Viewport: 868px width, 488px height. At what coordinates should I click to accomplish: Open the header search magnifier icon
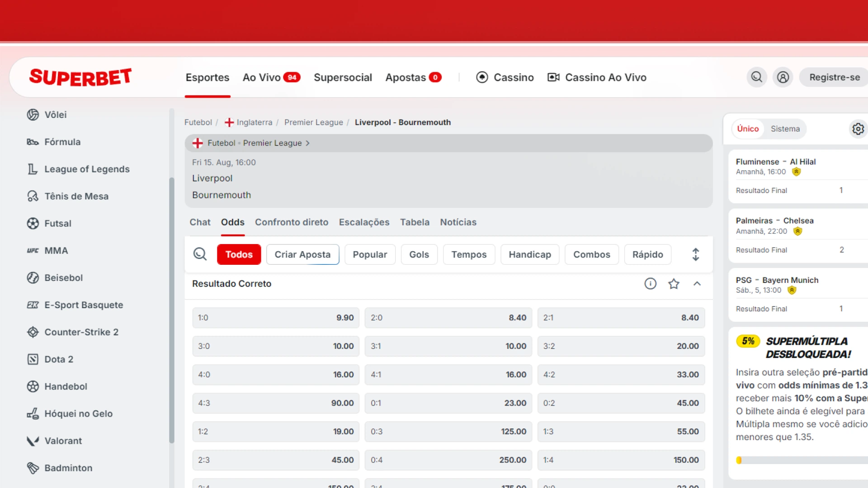tap(756, 77)
